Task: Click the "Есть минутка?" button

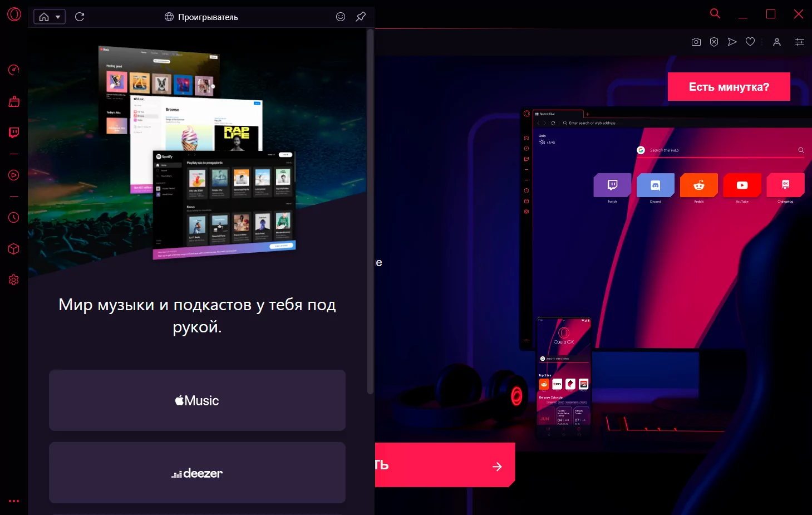Action: [x=729, y=87]
